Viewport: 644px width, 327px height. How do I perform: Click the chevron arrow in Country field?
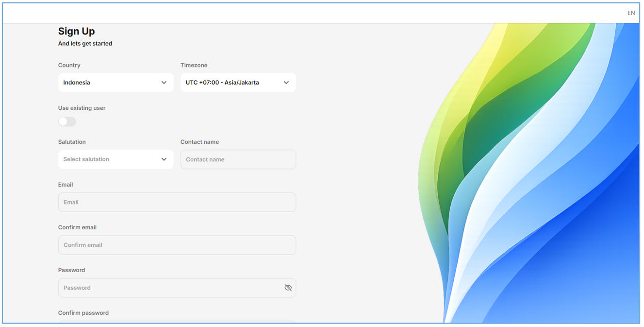[164, 83]
